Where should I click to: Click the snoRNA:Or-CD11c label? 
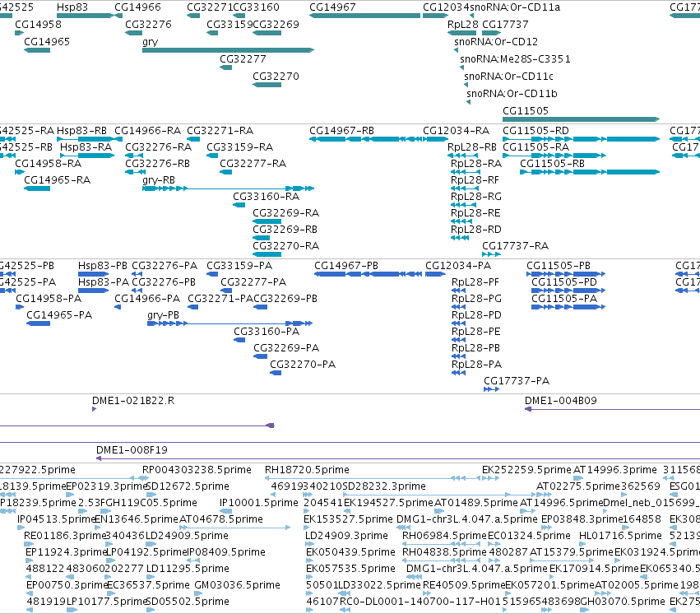coord(508,77)
